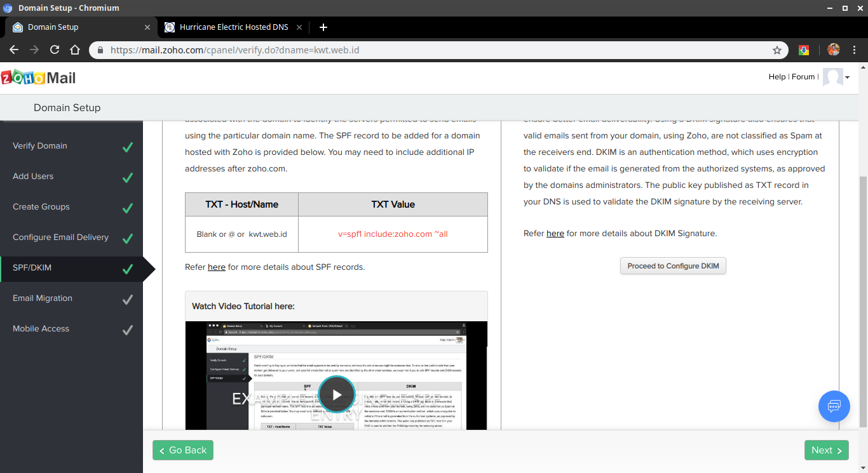Select Verify Domain step in sidebar

pos(40,146)
